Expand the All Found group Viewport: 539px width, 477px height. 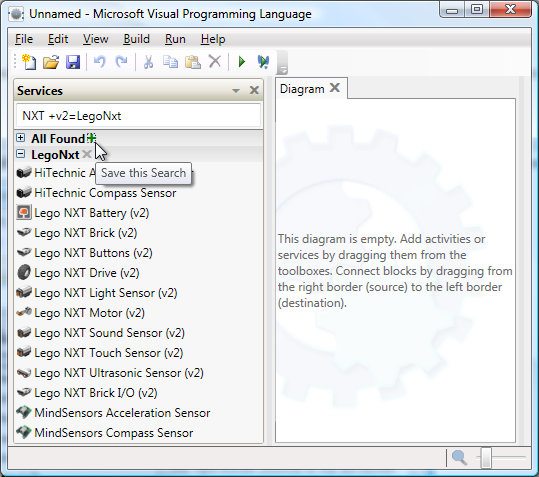click(21, 138)
